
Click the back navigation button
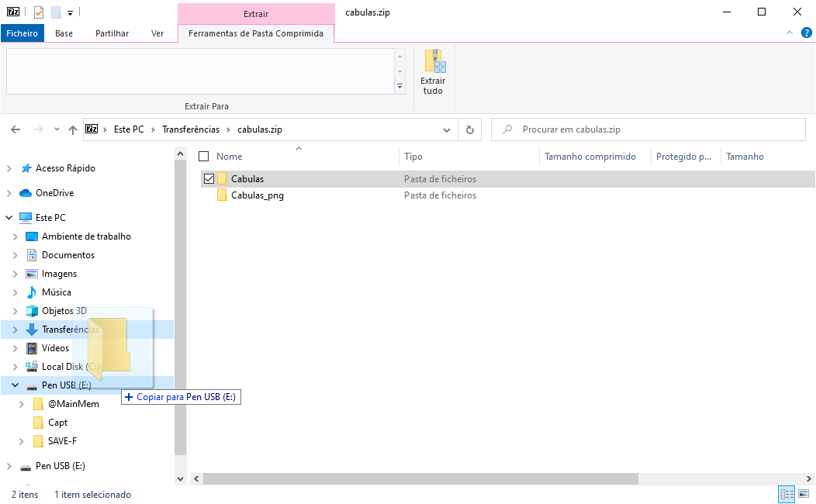pyautogui.click(x=16, y=129)
